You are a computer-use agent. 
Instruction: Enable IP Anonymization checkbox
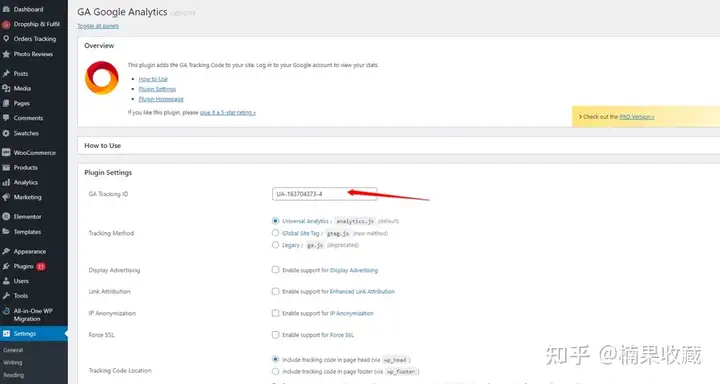click(275, 313)
